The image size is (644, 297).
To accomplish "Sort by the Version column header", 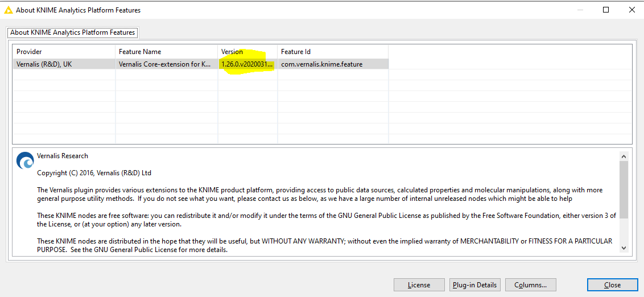I will tap(247, 52).
